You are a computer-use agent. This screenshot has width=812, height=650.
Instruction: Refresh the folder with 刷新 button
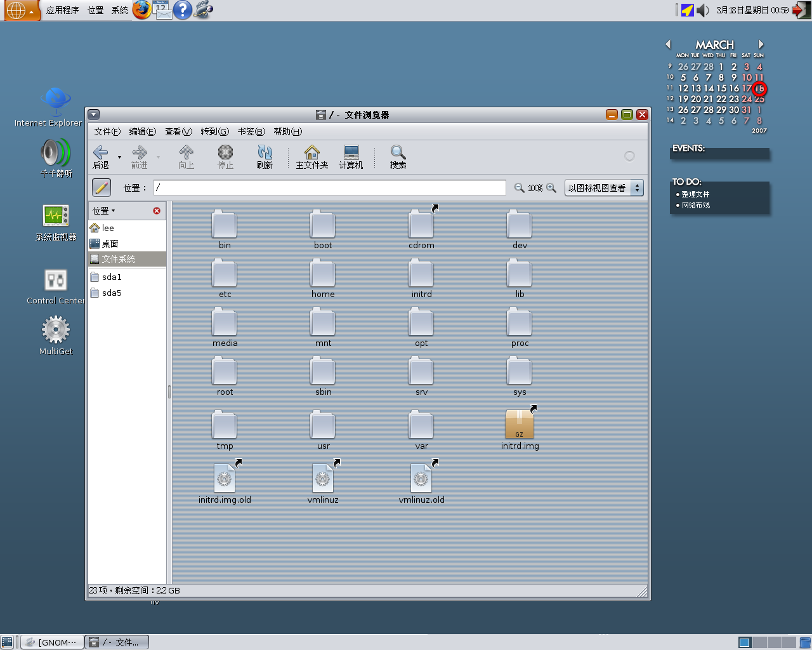pyautogui.click(x=265, y=157)
